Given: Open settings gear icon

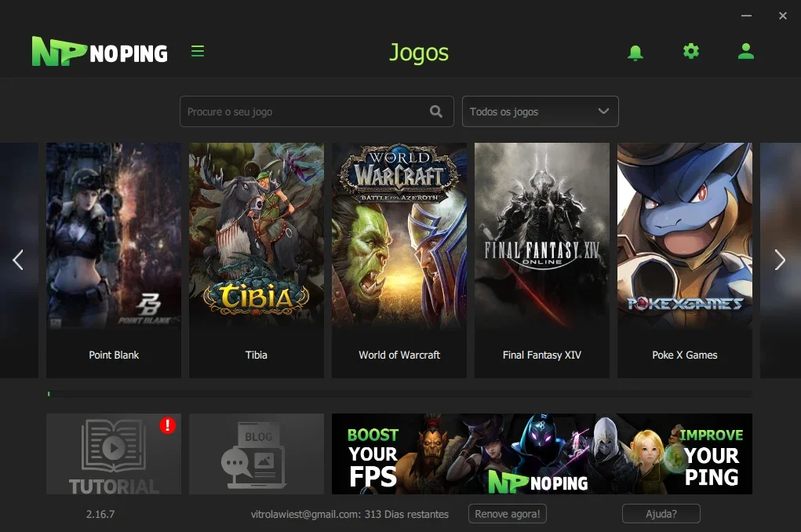Looking at the screenshot, I should 690,51.
